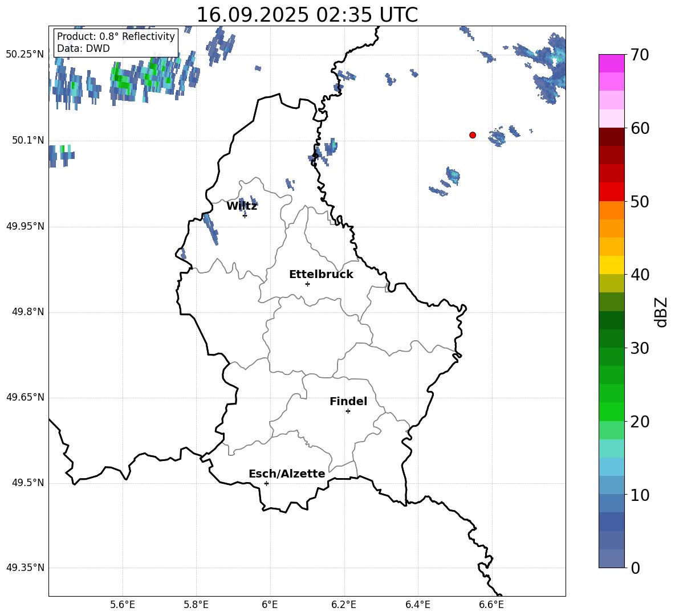Click the dark red colorbar swatch just below 60
The width and height of the screenshot is (675, 616).
pyautogui.click(x=612, y=137)
